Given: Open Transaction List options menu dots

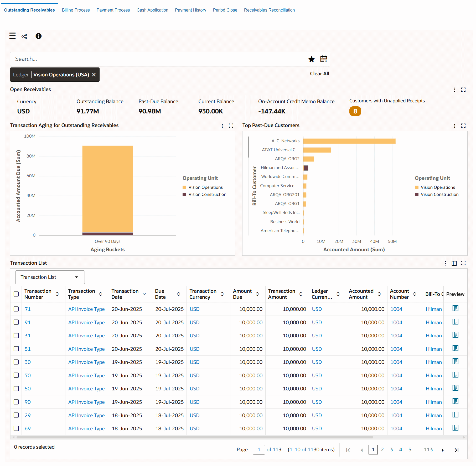Looking at the screenshot, I should pos(445,263).
